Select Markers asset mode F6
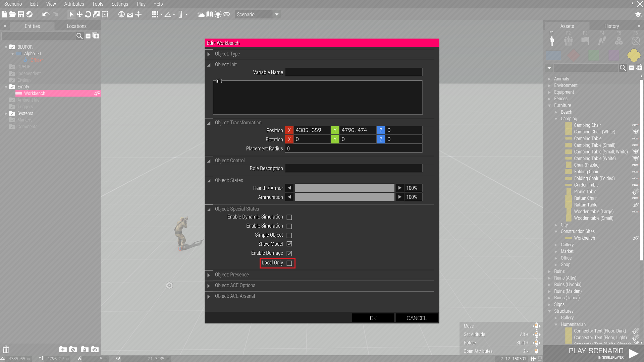This screenshot has width=644, height=362. coord(636,39)
